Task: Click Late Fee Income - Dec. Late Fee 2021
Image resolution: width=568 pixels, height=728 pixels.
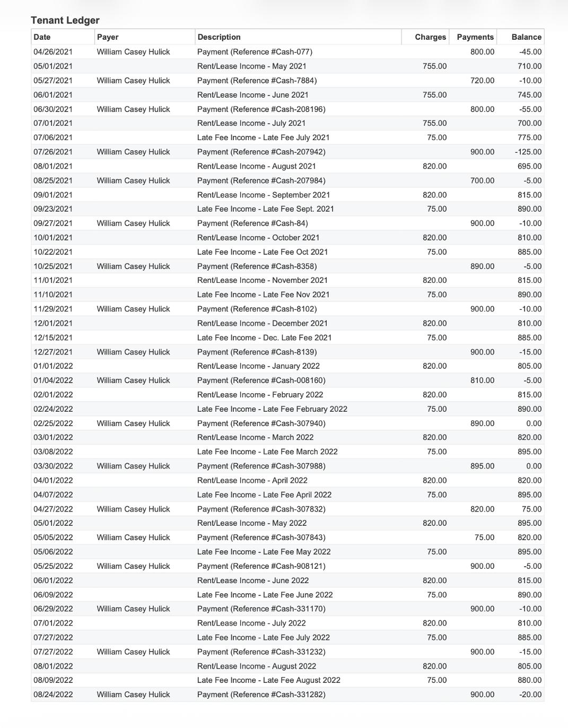Action: point(264,337)
